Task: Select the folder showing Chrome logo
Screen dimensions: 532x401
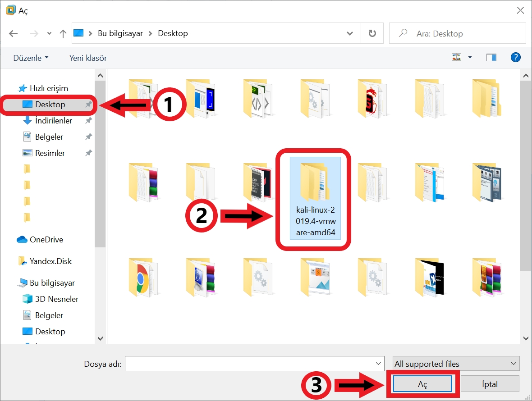Action: click(x=143, y=277)
